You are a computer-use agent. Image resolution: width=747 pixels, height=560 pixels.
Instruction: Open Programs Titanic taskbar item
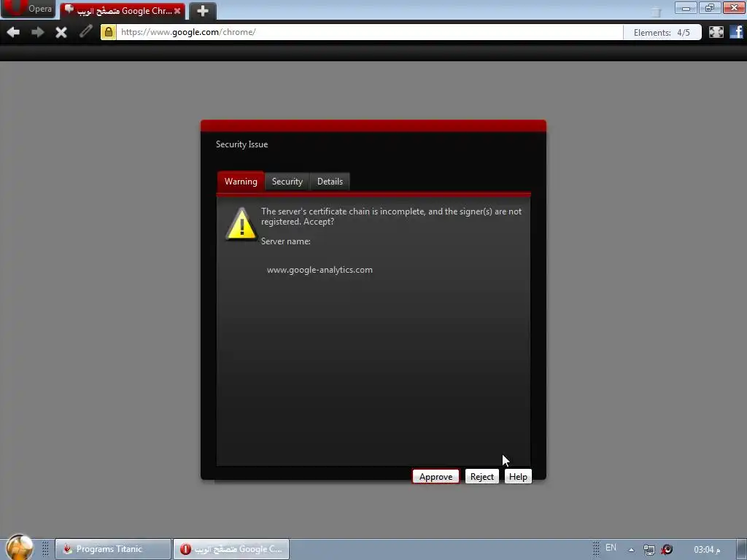(x=113, y=549)
